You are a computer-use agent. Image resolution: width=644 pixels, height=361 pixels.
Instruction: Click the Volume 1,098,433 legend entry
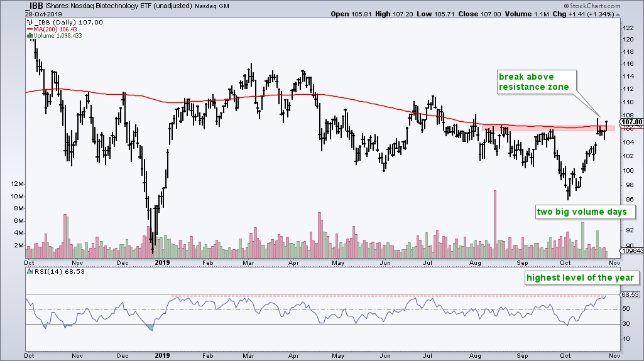coord(57,36)
